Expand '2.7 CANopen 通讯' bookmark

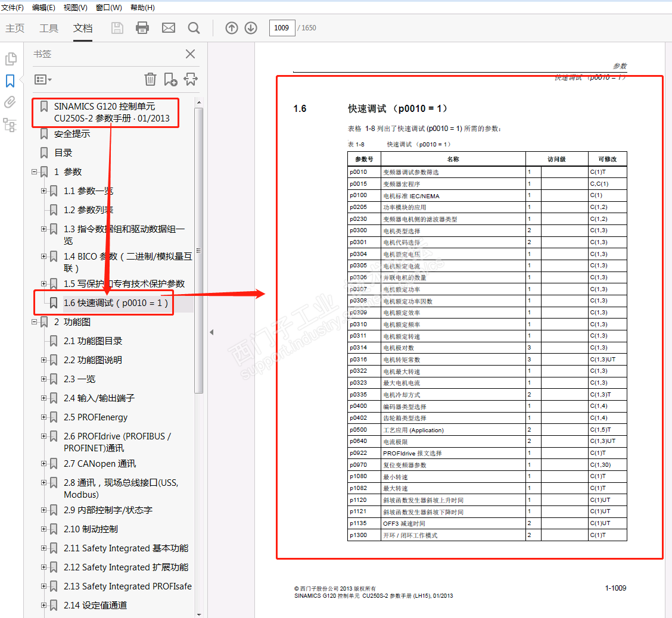click(43, 463)
